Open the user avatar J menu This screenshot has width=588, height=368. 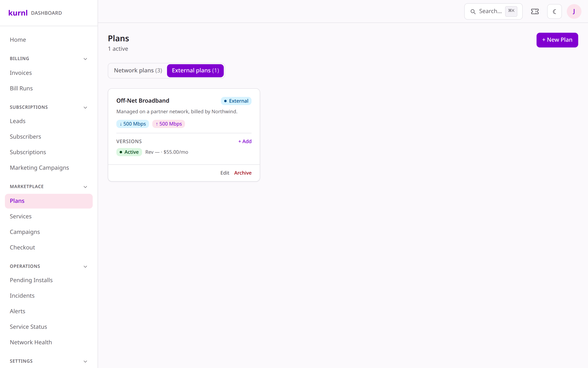574,11
